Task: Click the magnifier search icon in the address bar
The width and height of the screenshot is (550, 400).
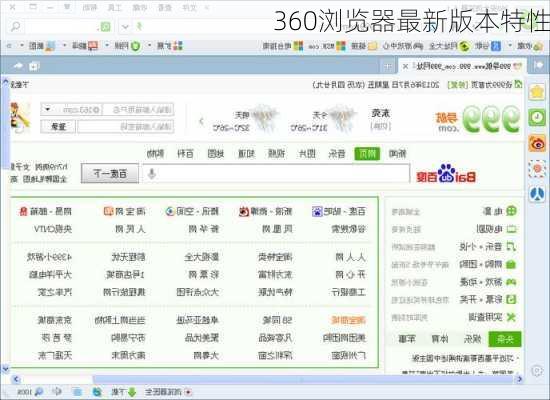Action: (15, 26)
